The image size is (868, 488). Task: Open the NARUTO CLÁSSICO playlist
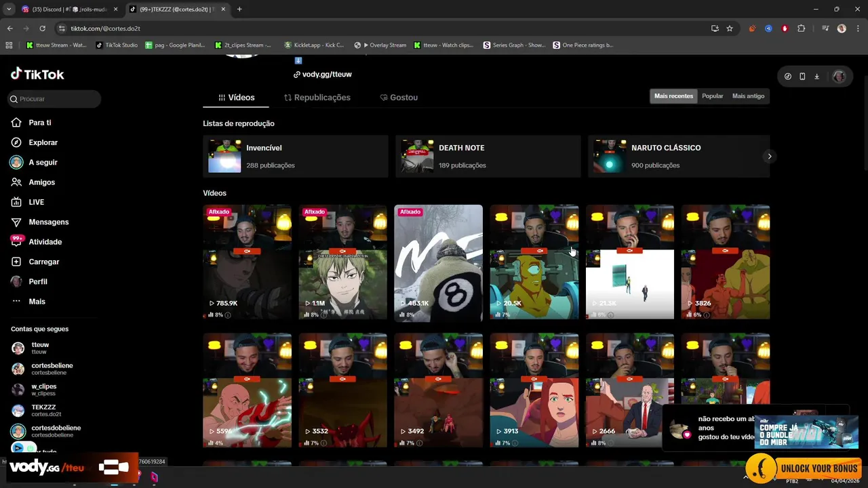679,157
